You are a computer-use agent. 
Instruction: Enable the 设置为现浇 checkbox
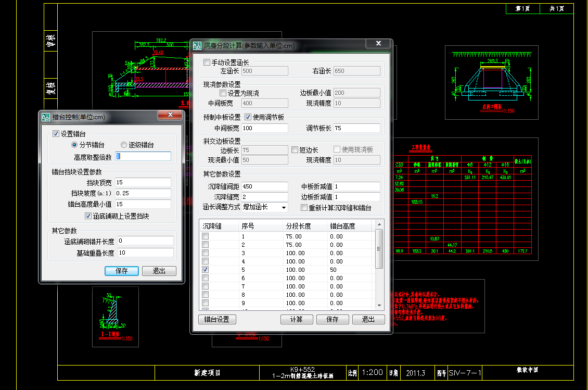click(x=223, y=93)
